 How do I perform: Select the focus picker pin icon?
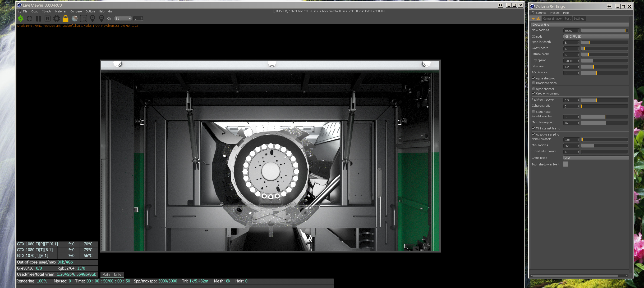[93, 18]
